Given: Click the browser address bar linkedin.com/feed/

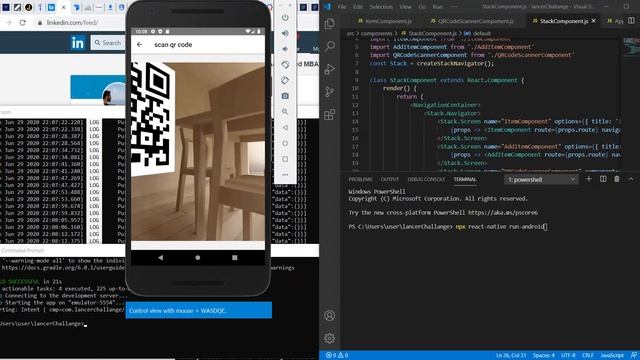Looking at the screenshot, I should click(x=72, y=22).
